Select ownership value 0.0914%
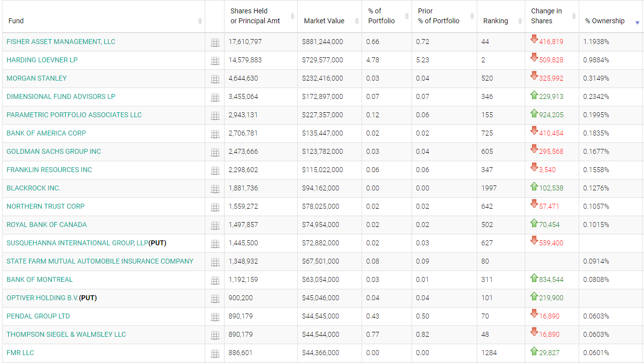Viewport: 644px width, 363px height. pyautogui.click(x=596, y=261)
